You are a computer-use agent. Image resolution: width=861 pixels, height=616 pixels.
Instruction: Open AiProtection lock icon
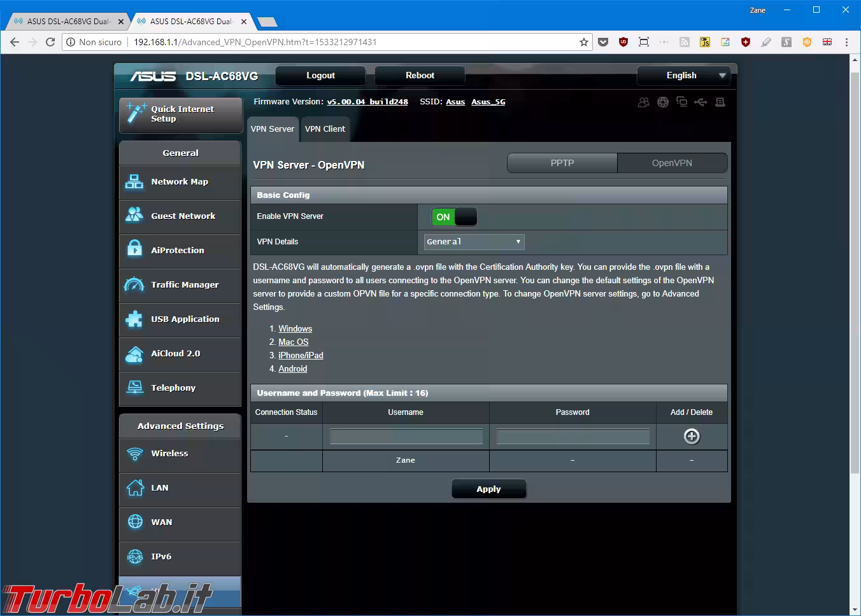click(x=134, y=250)
